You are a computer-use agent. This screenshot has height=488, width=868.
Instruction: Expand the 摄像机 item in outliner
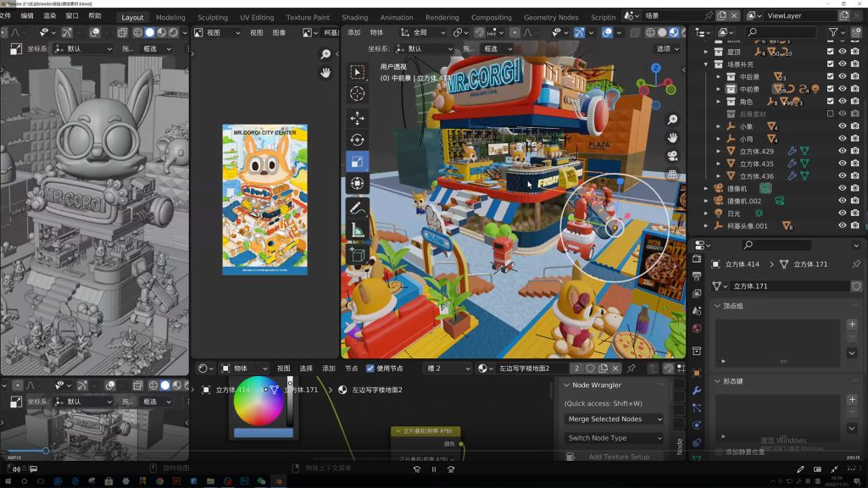pos(706,188)
